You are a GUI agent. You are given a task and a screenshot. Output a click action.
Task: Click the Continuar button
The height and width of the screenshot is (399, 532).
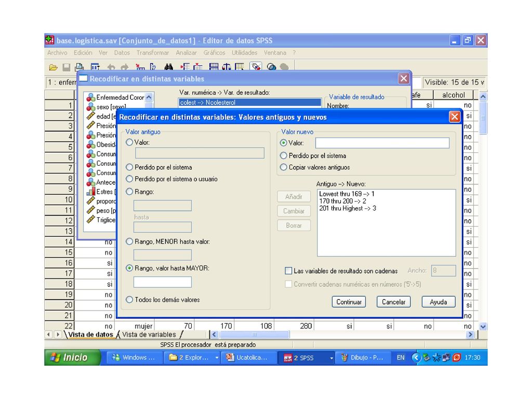coord(349,302)
